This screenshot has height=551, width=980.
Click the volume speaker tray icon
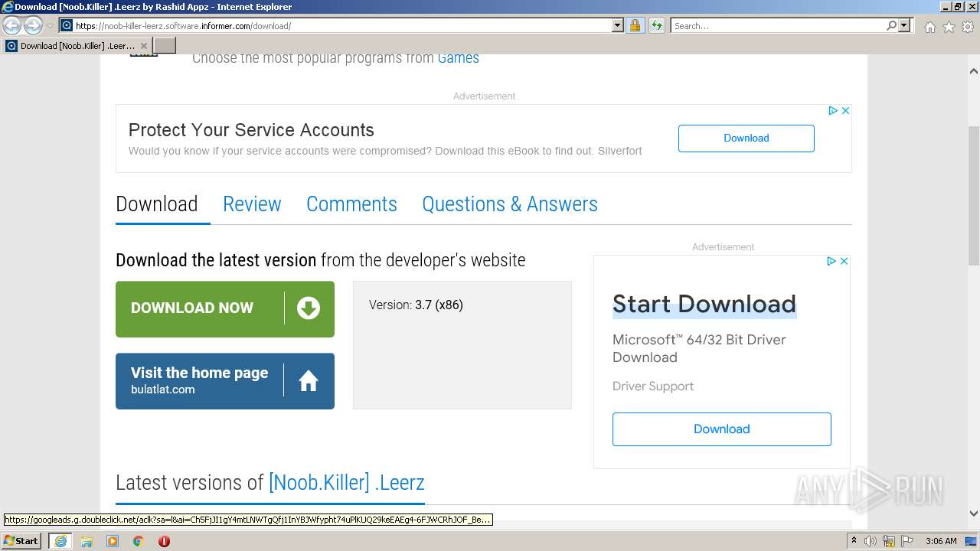(x=871, y=541)
